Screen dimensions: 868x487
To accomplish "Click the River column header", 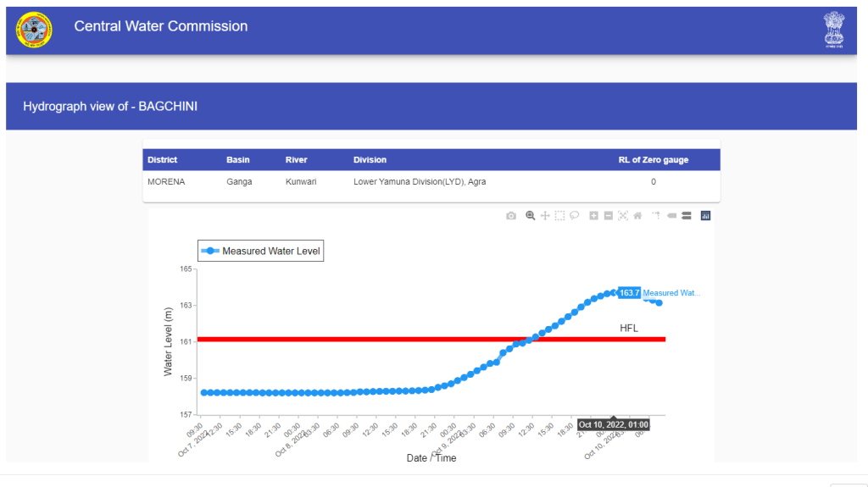I will click(296, 160).
